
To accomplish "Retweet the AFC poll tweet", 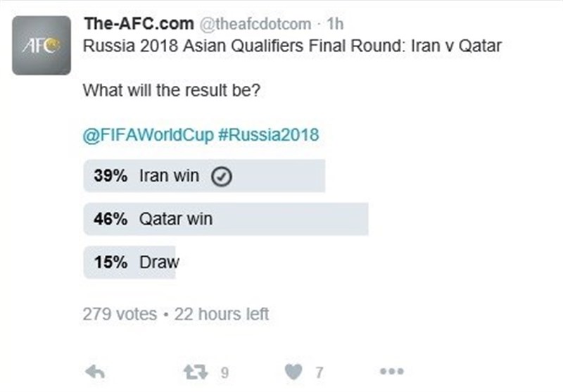I will 203,370.
